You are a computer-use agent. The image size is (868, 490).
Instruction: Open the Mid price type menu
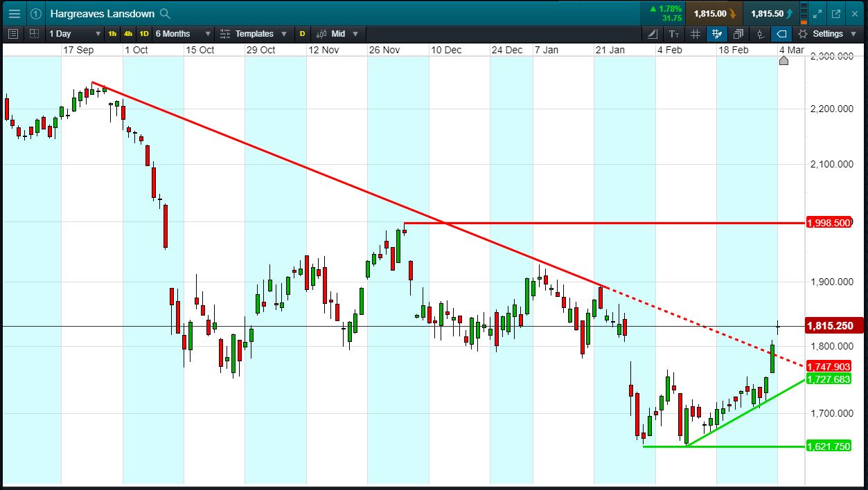tap(338, 33)
